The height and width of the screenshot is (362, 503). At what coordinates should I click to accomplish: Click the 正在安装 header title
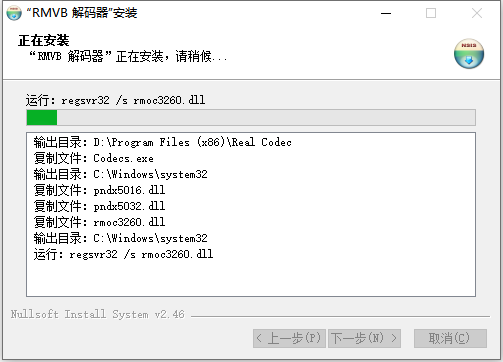(44, 40)
